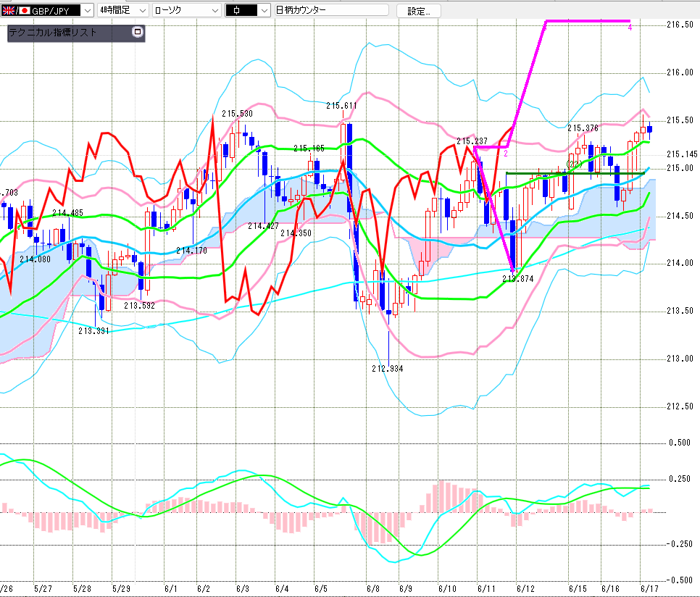Click the dark green horizontal line at 215.00
Image resolution: width=700 pixels, height=597 pixels.
[575, 173]
